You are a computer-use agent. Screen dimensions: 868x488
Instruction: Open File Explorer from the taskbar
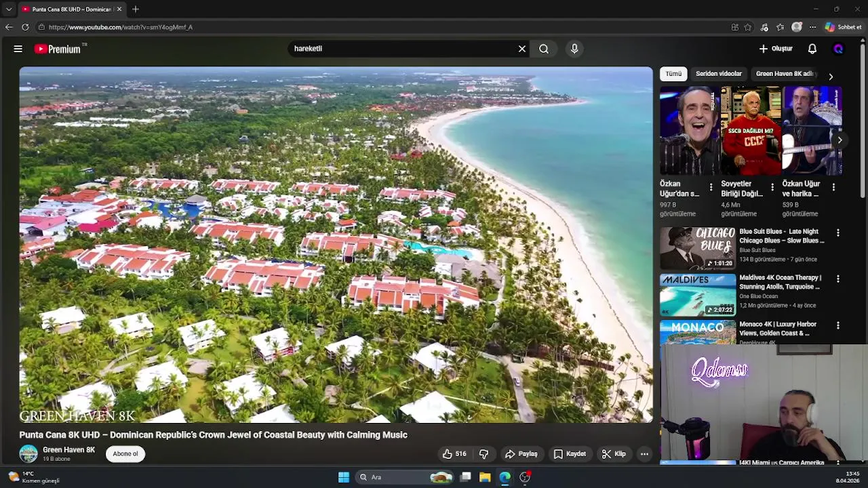(485, 477)
